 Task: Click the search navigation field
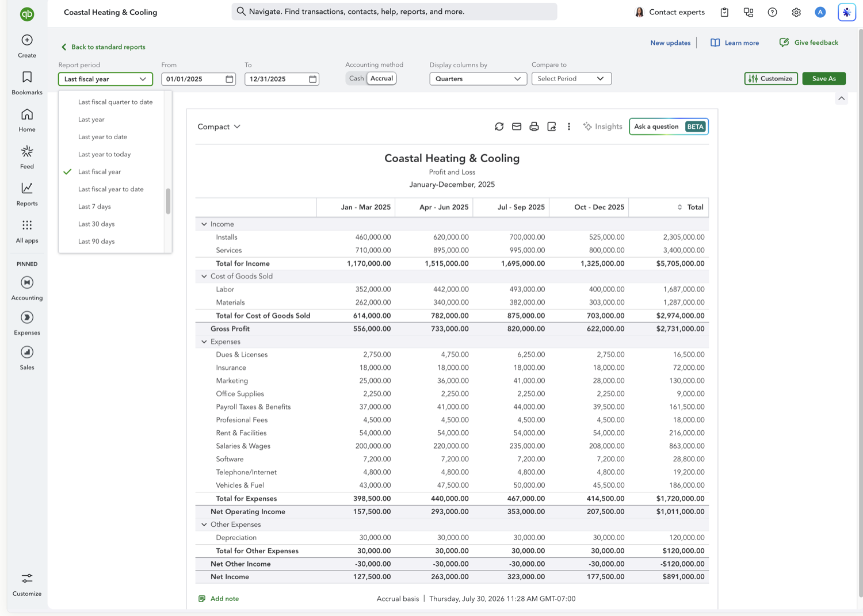(x=394, y=12)
